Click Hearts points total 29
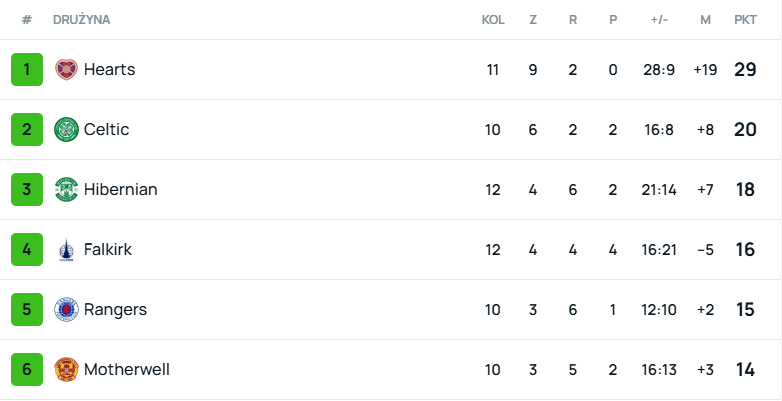The height and width of the screenshot is (401, 782). 745,70
